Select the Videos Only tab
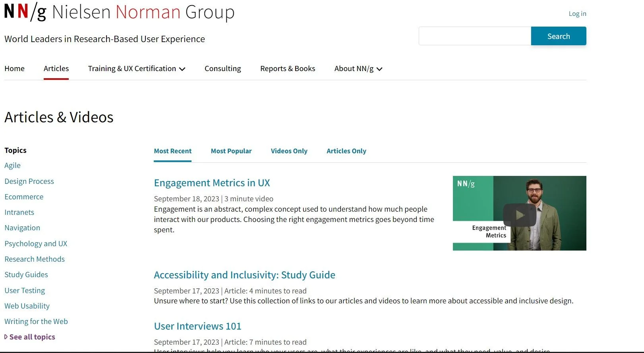Viewport: 644px width, 353px height. coord(289,151)
